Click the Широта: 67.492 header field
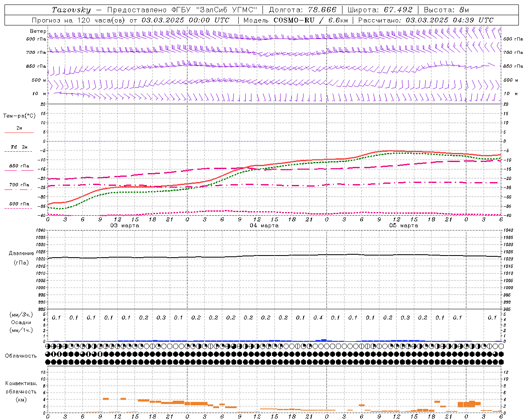This screenshot has width=525, height=420. (x=380, y=10)
